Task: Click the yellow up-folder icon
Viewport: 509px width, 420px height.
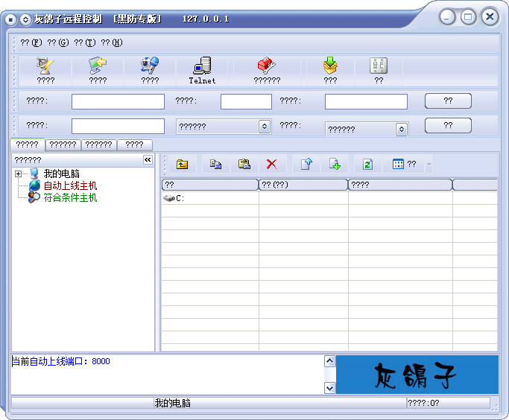Action: click(182, 164)
